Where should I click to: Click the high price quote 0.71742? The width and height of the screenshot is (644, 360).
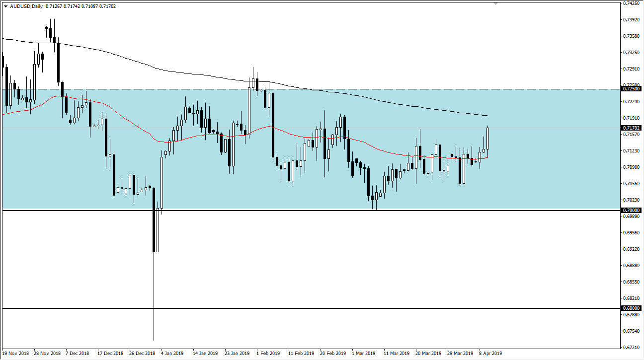[72, 6]
